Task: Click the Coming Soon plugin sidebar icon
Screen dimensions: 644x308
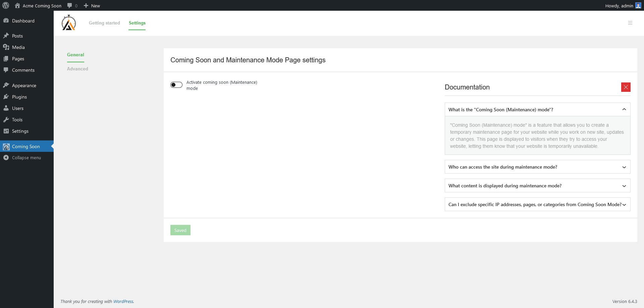Action: 6,146
